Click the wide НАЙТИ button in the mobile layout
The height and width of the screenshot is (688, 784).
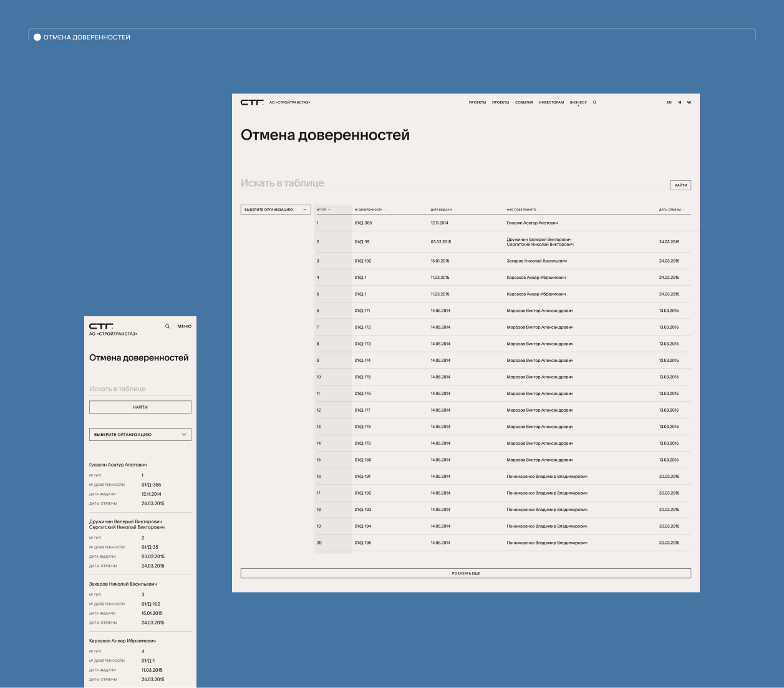tap(140, 407)
